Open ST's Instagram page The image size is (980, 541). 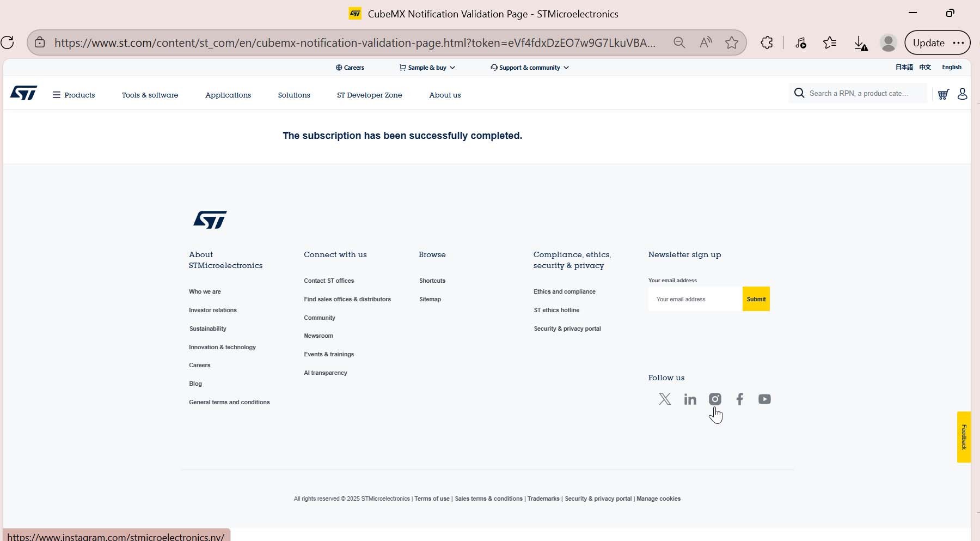[715, 399]
